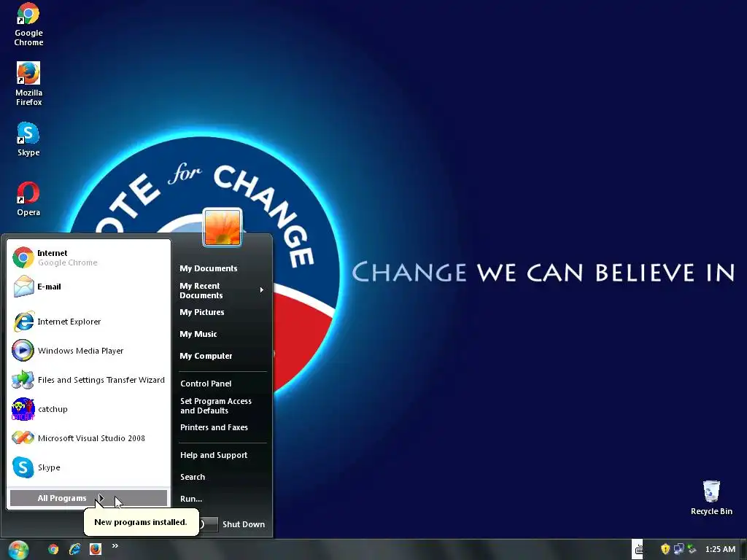The image size is (747, 560).
Task: Launch Microsoft Visual Studio 2008
Action: tap(88, 438)
